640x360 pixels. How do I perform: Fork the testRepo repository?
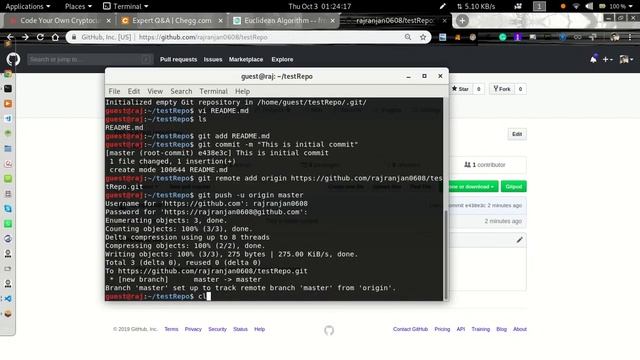tap(502, 89)
